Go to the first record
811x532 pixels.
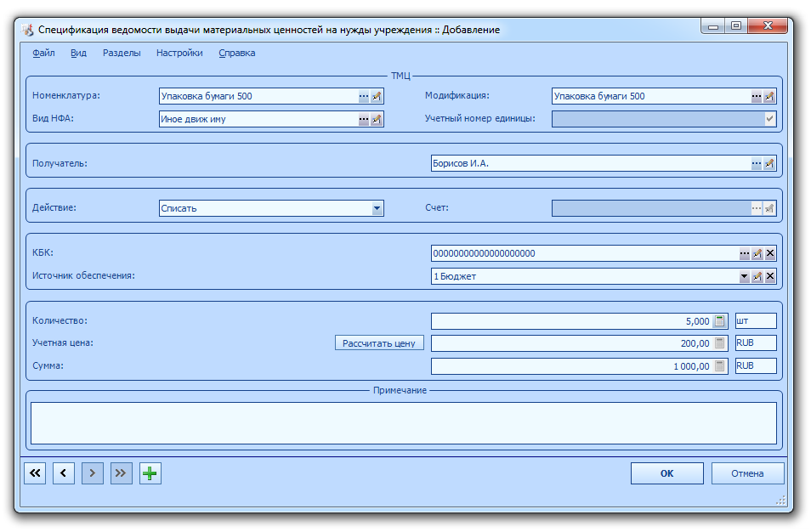[35, 473]
